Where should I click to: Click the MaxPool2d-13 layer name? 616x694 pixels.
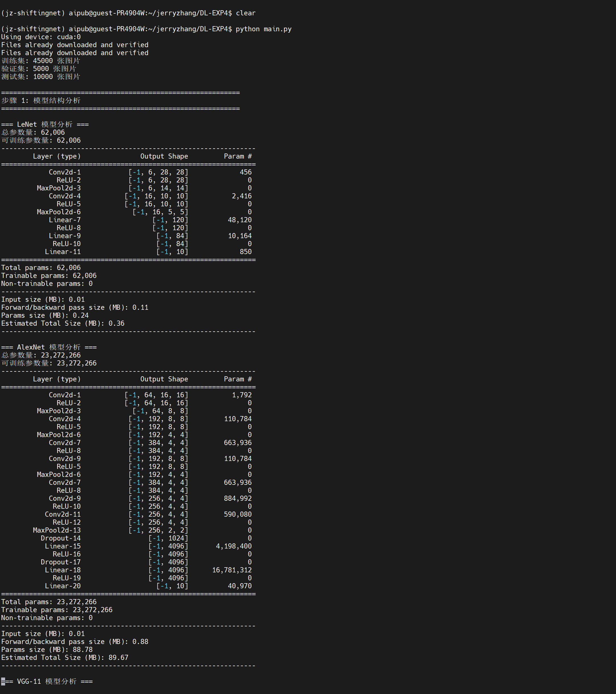(x=57, y=530)
